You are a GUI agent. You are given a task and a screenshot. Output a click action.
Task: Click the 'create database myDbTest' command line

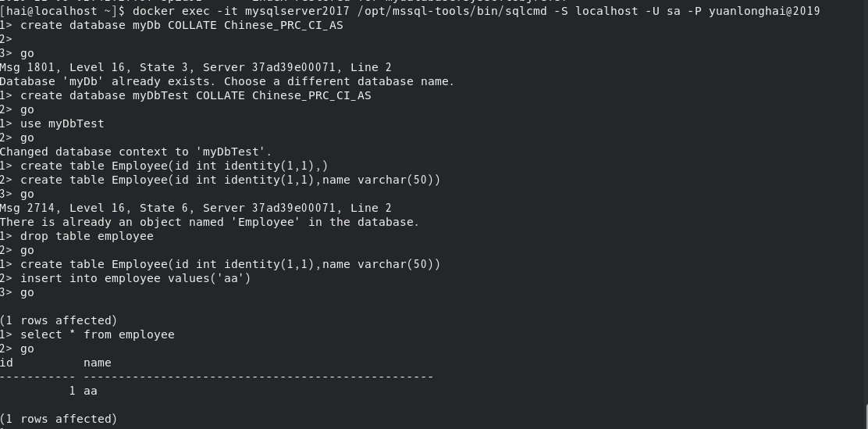(x=195, y=95)
